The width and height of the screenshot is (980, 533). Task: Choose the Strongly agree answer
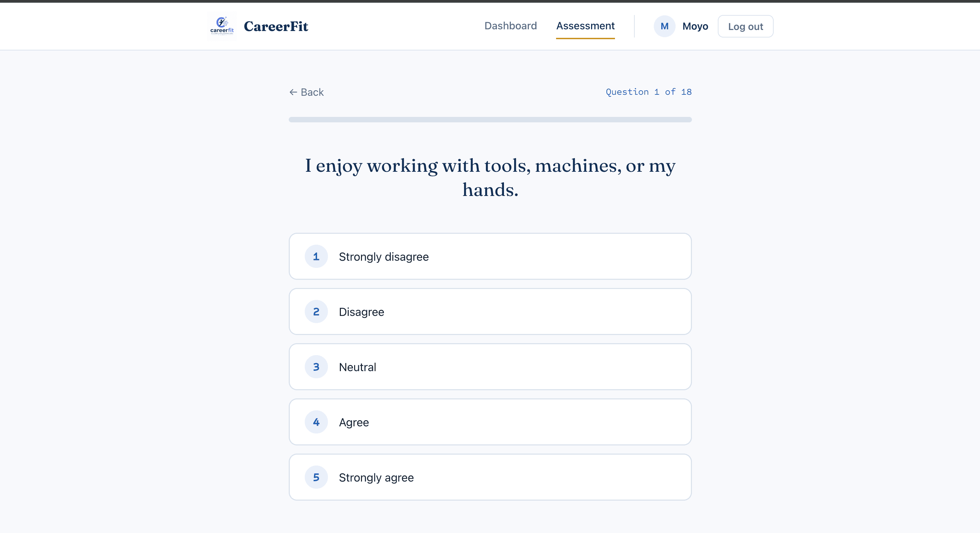click(x=490, y=477)
